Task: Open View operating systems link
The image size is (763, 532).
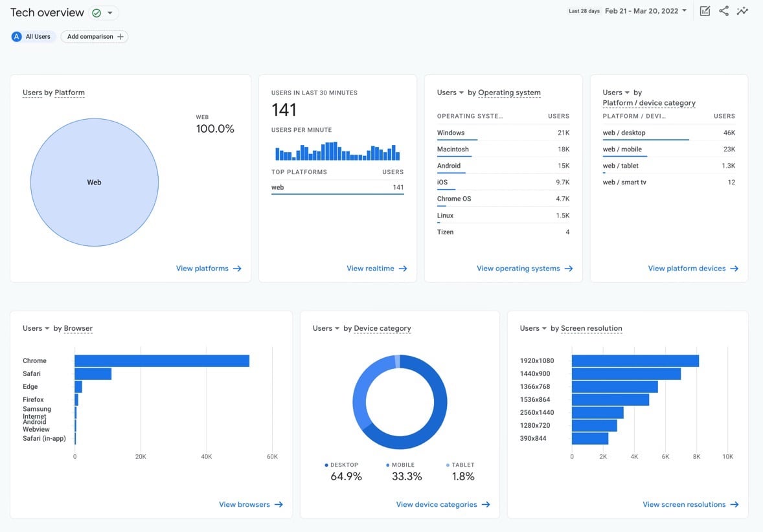Action: coord(518,269)
